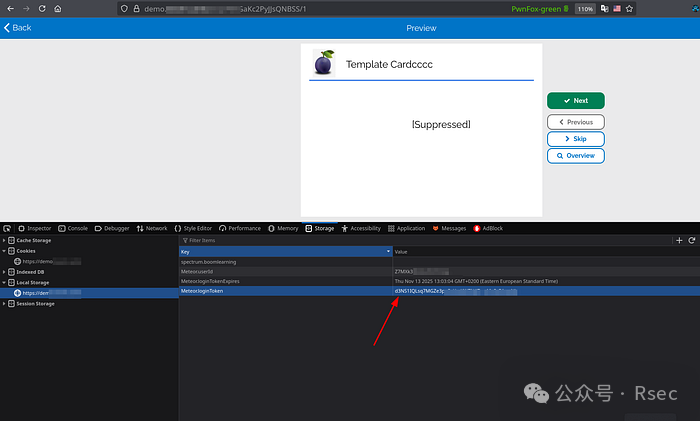700x421 pixels.
Task: Expand the Session Storage tree node
Action: [x=4, y=303]
